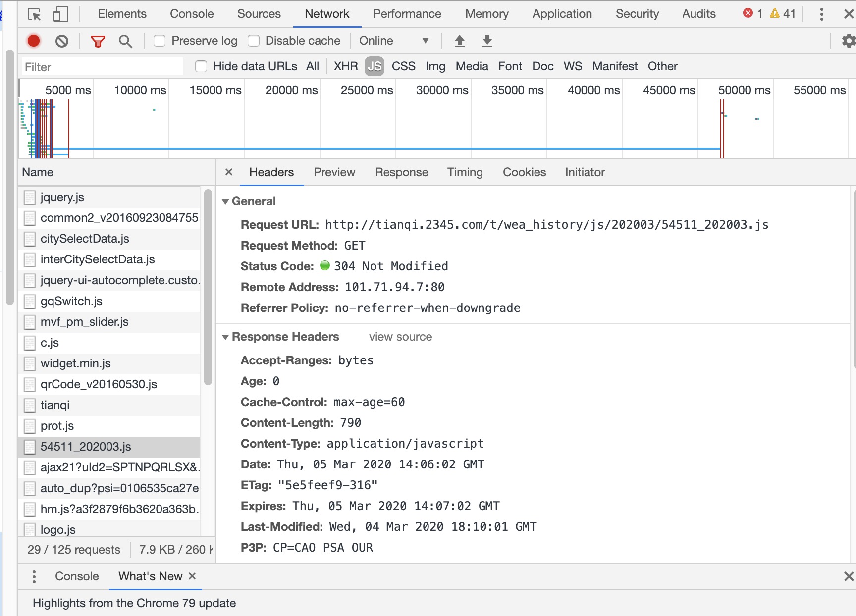Check the Hide data URLs box

[x=201, y=66]
